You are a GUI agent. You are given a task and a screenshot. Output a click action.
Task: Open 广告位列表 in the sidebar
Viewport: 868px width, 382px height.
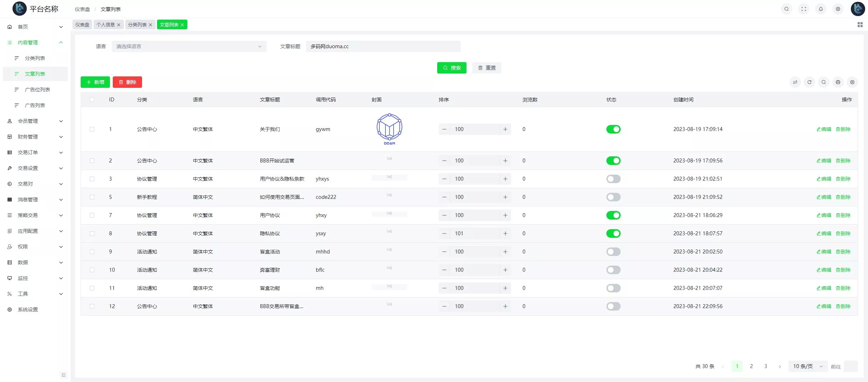click(37, 90)
